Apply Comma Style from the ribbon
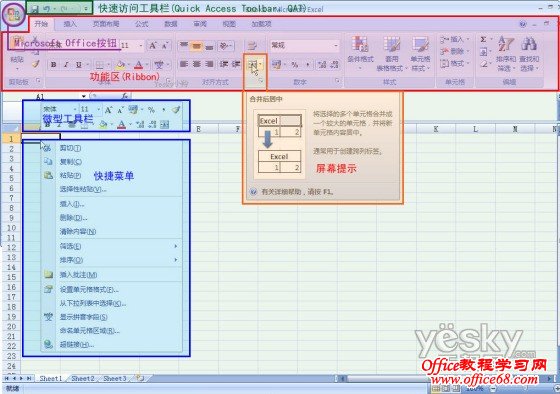Image resolution: width=560 pixels, height=394 pixels. [308, 65]
